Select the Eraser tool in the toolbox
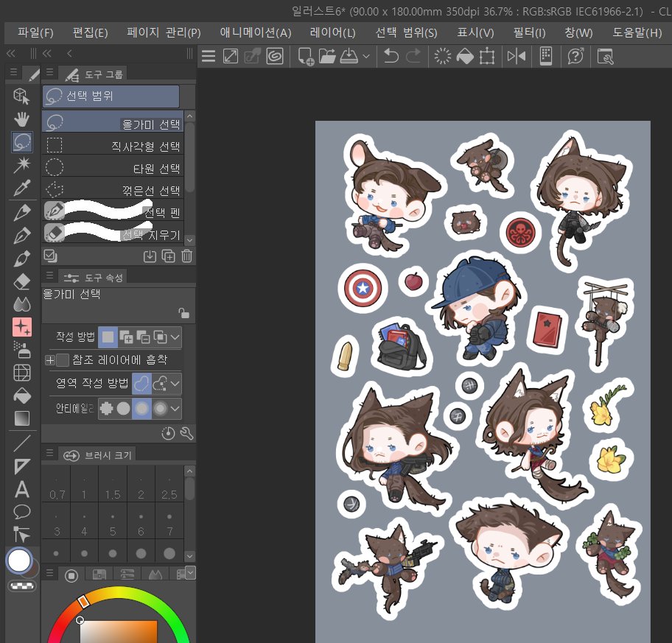Image resolution: width=672 pixels, height=643 pixels. pyautogui.click(x=21, y=282)
